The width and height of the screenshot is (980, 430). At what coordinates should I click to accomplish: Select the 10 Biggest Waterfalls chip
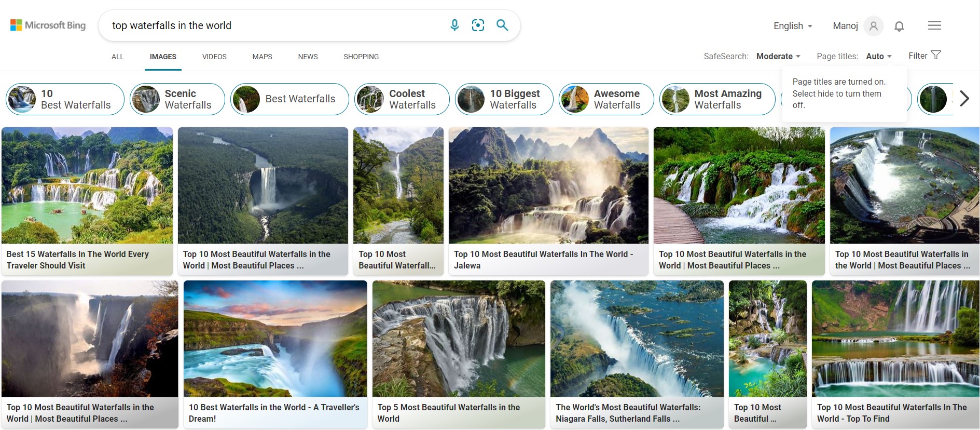tap(504, 99)
